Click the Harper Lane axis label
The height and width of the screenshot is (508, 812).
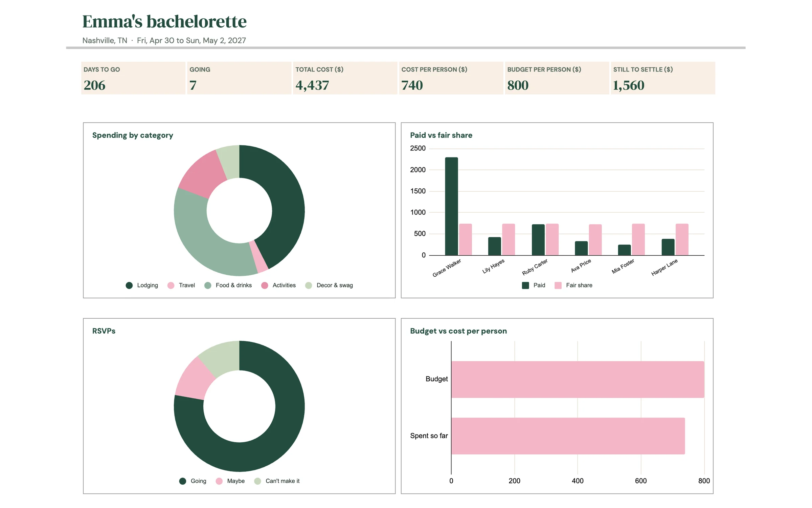tap(664, 267)
